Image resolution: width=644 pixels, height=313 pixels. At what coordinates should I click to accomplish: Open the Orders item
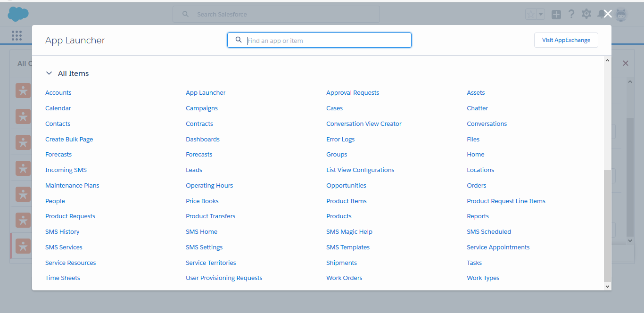pyautogui.click(x=476, y=186)
